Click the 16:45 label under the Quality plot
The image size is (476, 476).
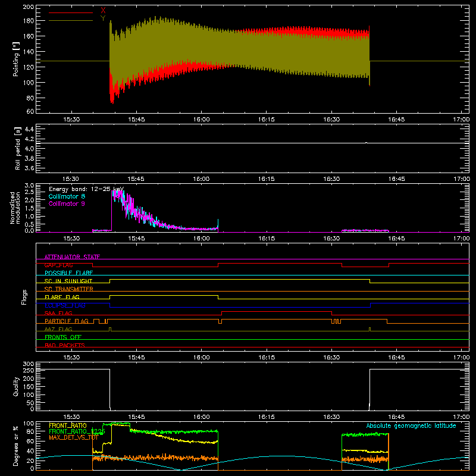(x=396, y=417)
